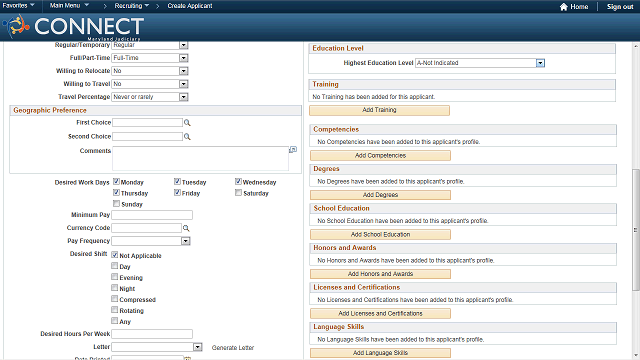This screenshot has width=640, height=360.
Task: Uncheck the Monday work day
Action: point(116,182)
